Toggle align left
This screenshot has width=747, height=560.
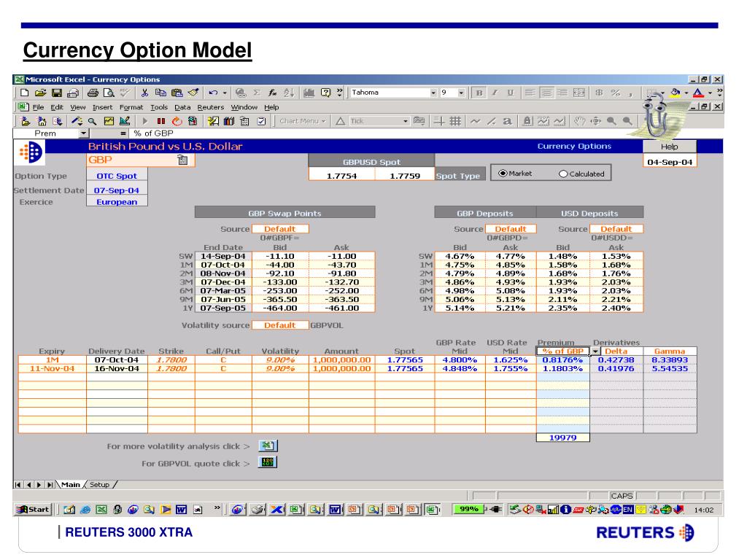pos(530,93)
